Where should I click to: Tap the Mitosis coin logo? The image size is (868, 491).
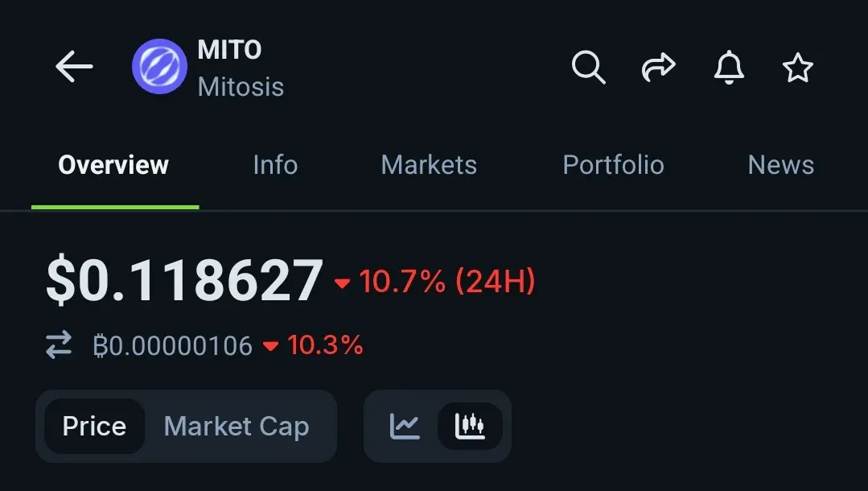click(x=159, y=67)
